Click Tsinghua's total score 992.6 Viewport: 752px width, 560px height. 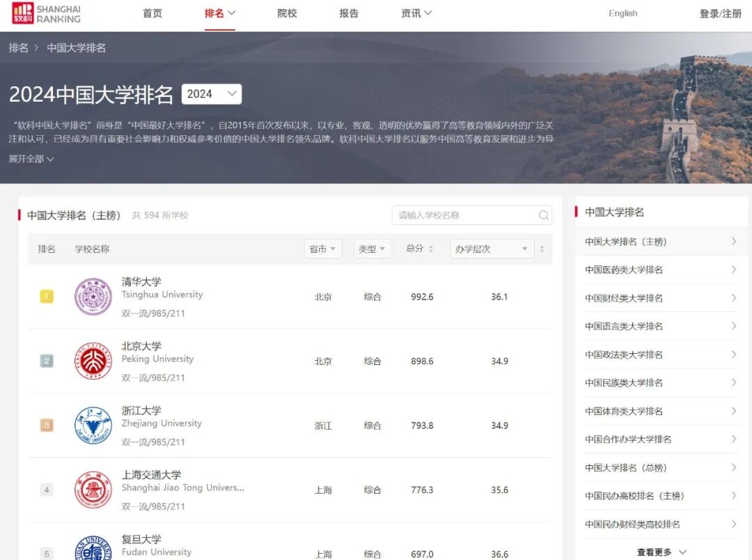(x=422, y=297)
